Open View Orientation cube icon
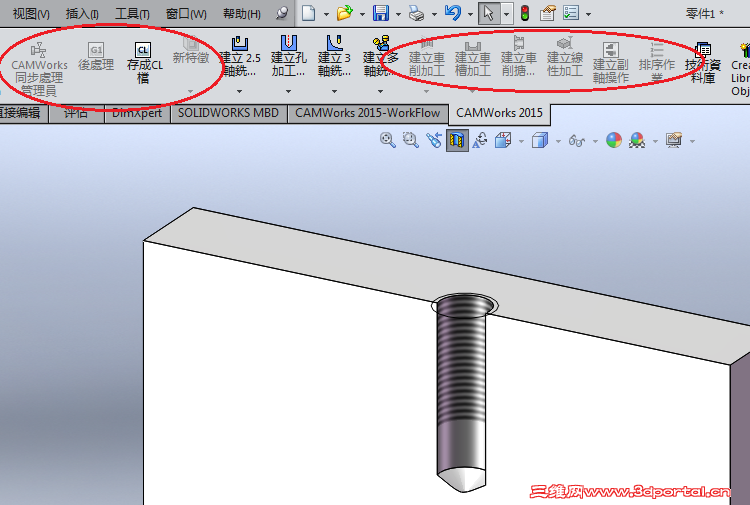 click(x=503, y=140)
